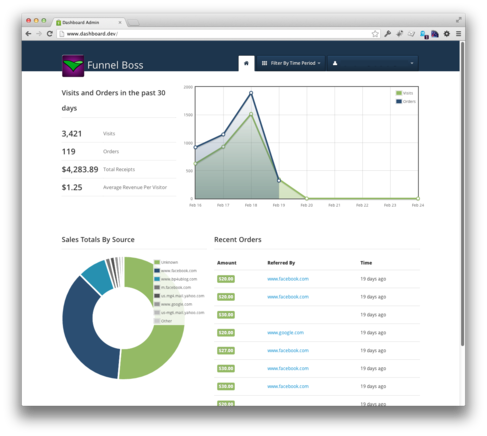The height and width of the screenshot is (436, 487).
Task: Click the m.facebook.com legend swatch
Action: (157, 287)
